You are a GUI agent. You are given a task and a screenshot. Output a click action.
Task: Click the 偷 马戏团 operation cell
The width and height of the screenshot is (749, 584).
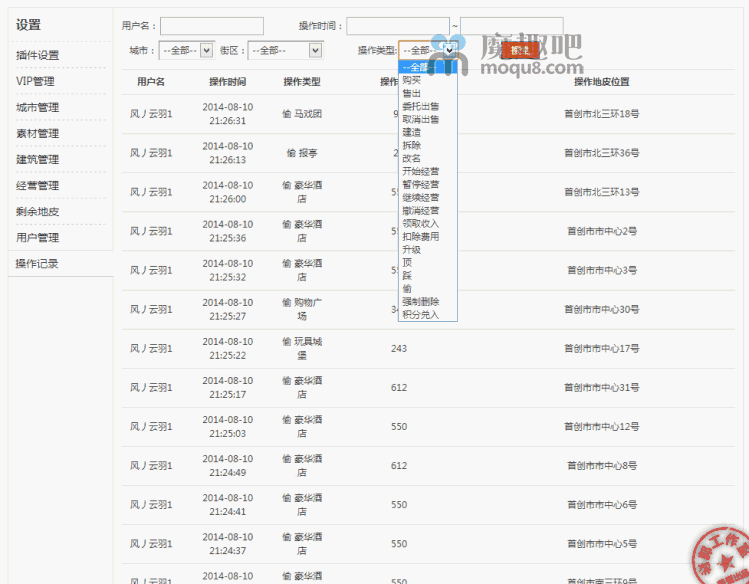(302, 114)
